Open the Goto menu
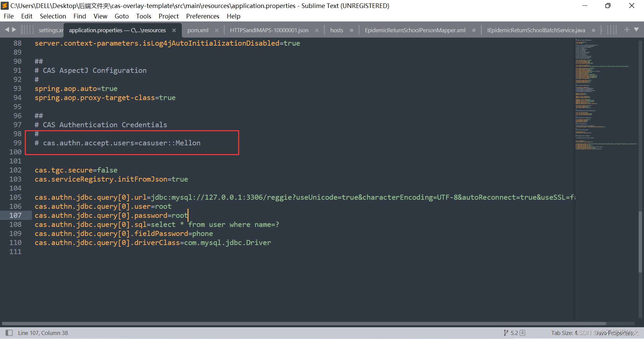Image resolution: width=644 pixels, height=339 pixels. (x=122, y=16)
